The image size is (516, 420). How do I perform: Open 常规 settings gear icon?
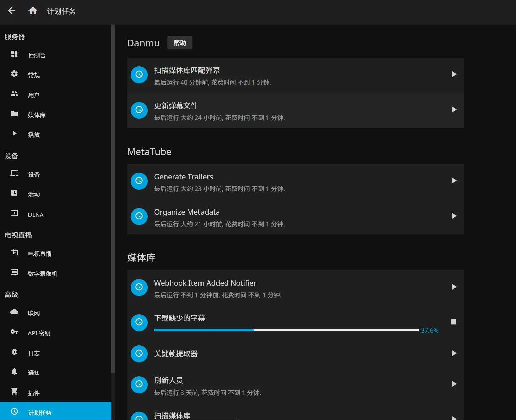coord(14,74)
